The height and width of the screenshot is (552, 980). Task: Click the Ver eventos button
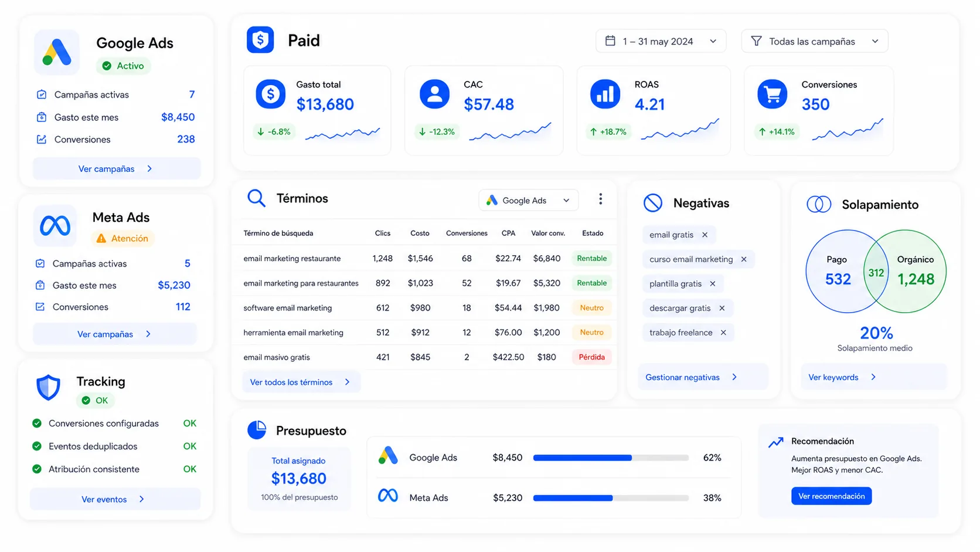[115, 499]
